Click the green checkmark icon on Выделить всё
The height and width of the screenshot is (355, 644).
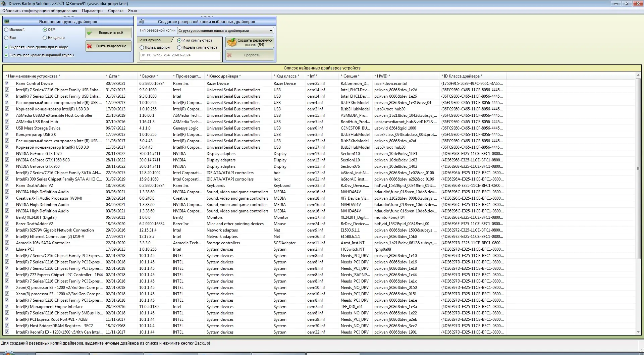(90, 33)
